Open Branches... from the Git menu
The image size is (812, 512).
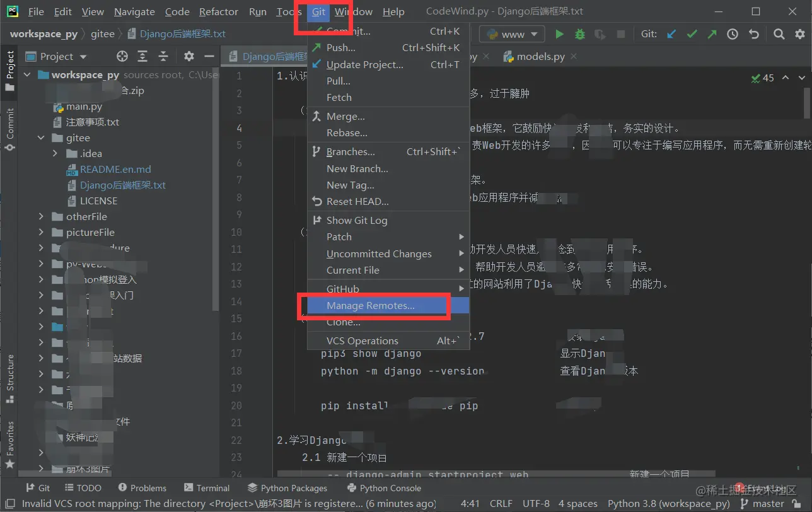pyautogui.click(x=388, y=151)
